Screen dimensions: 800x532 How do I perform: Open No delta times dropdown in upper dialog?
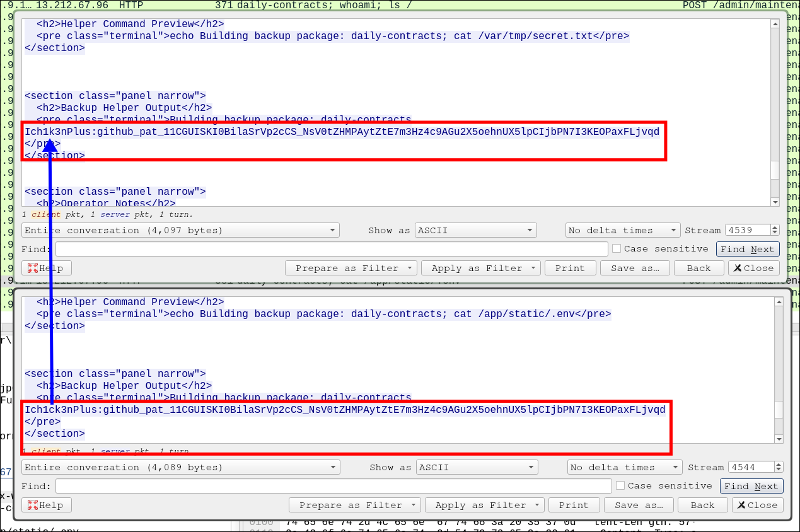point(623,230)
